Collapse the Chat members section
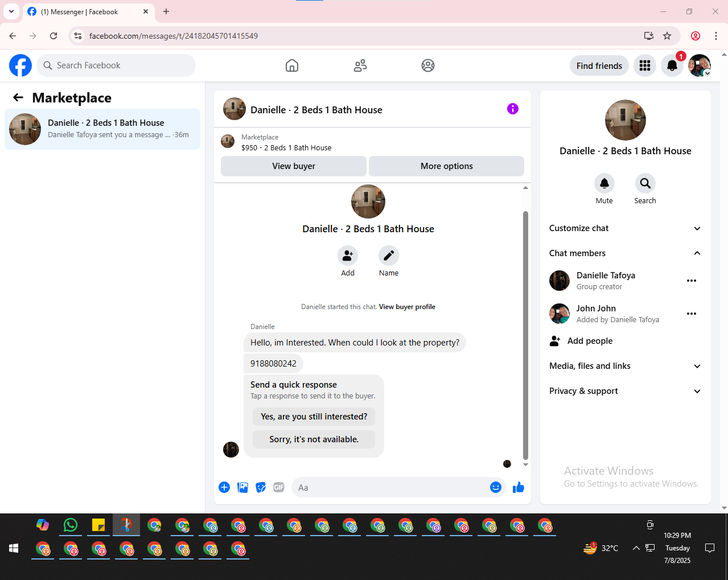Screen dimensions: 728x580 (625, 253)
